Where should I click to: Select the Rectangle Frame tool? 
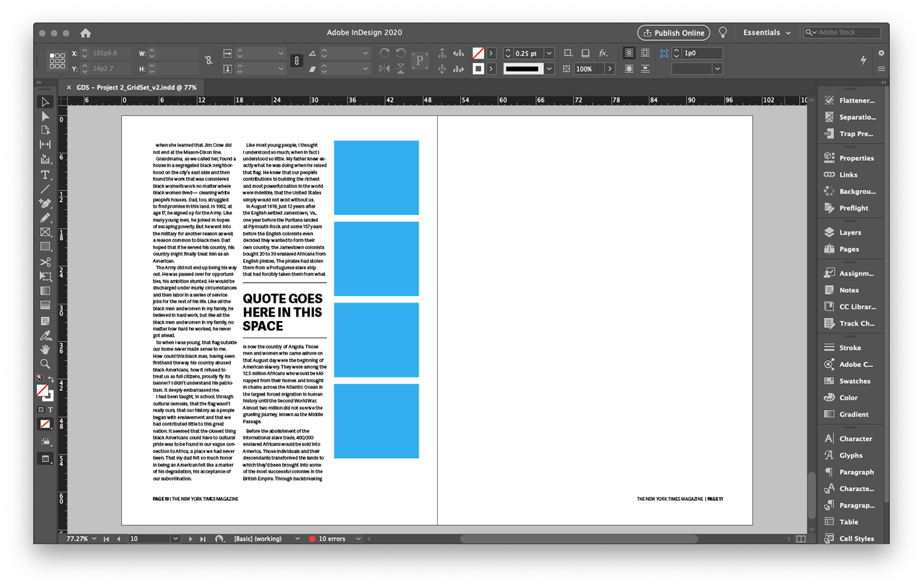click(45, 232)
